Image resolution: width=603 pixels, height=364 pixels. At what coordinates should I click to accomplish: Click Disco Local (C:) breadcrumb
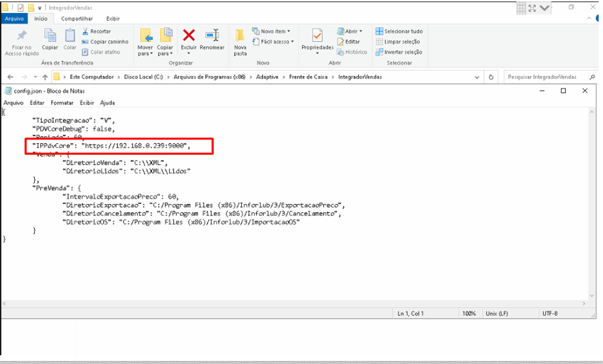click(143, 77)
